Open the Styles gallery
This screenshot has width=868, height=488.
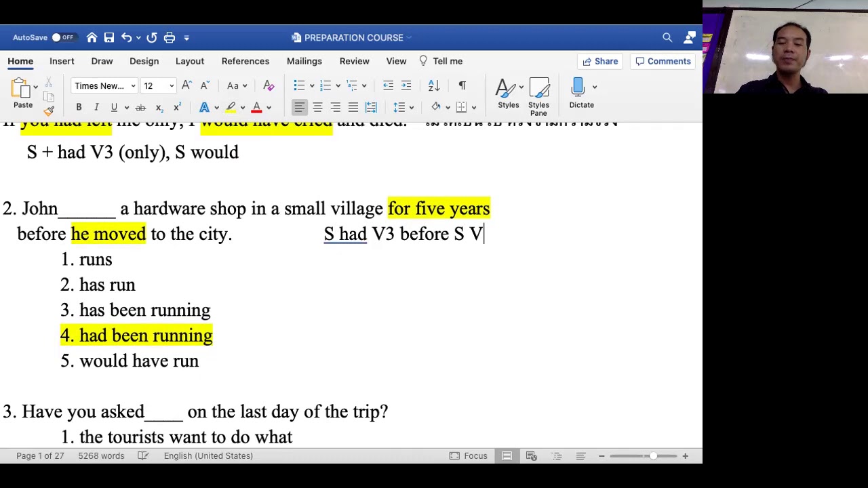[x=508, y=93]
